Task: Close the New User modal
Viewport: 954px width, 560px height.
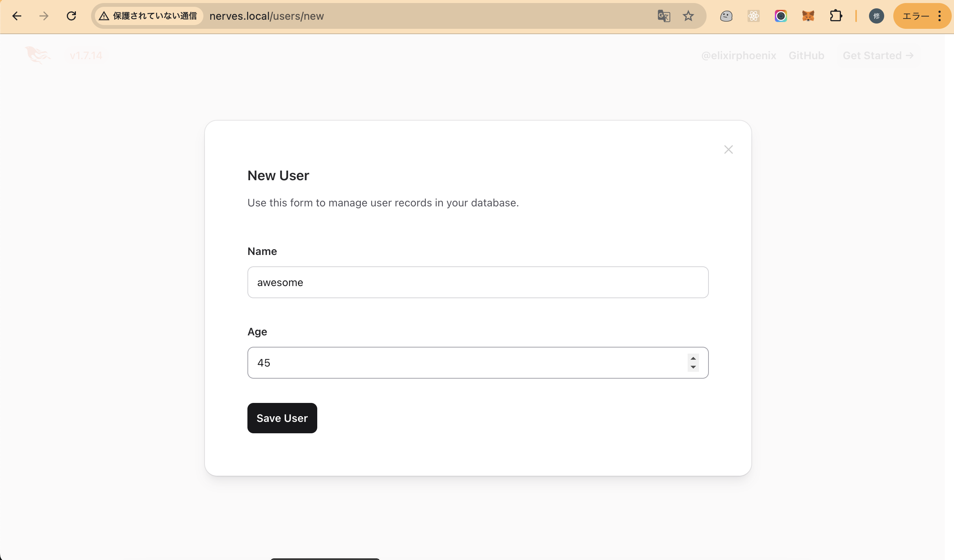Action: click(x=728, y=149)
